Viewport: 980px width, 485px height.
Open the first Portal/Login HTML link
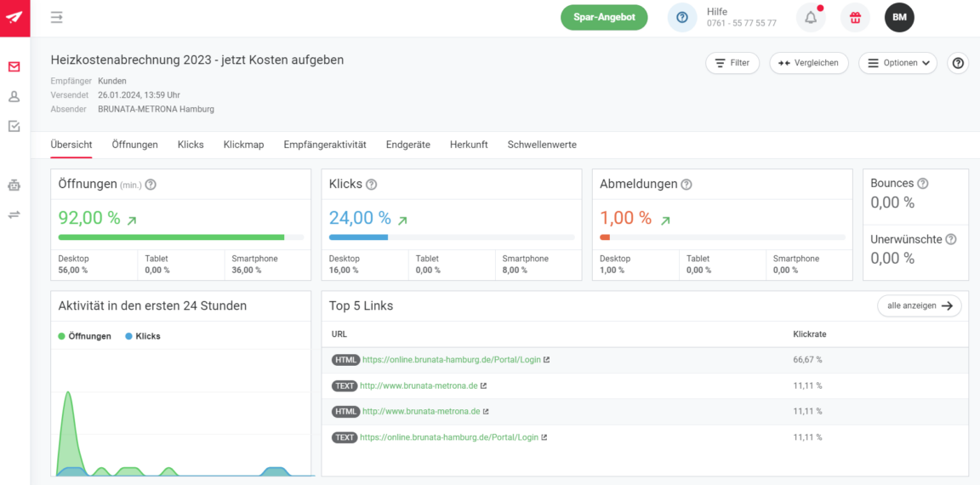coord(450,360)
